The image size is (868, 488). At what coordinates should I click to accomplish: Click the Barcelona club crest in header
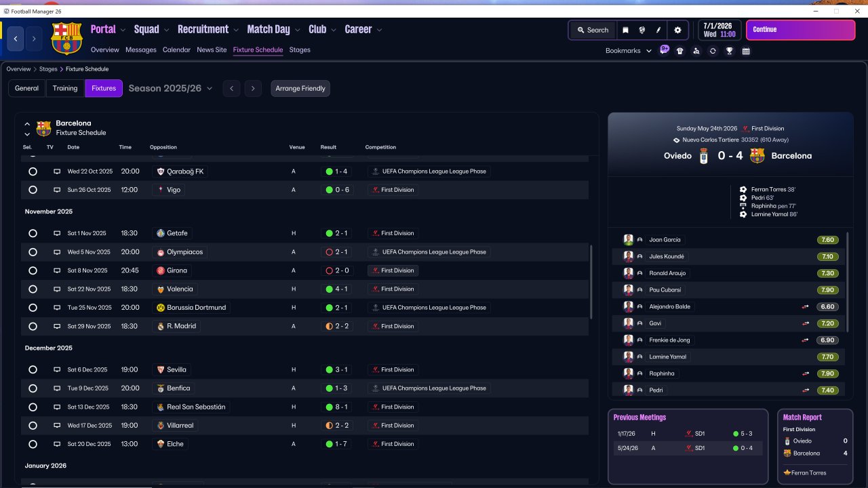coord(66,39)
